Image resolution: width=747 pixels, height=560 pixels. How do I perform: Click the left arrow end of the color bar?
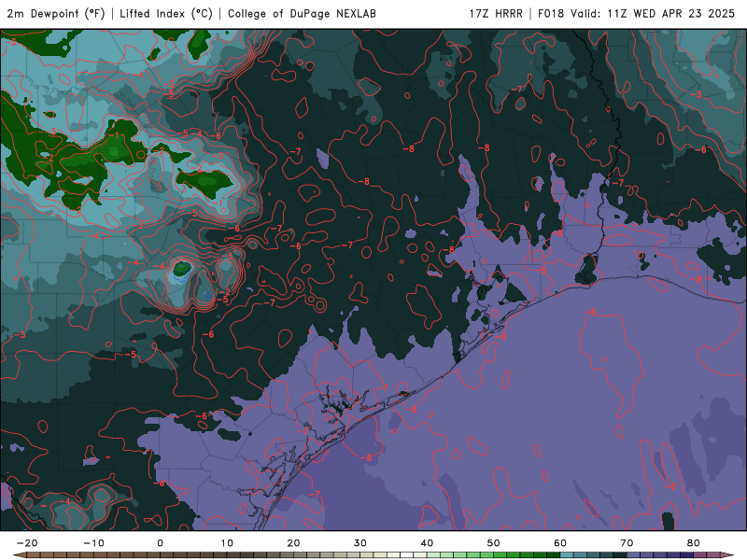coord(19,555)
